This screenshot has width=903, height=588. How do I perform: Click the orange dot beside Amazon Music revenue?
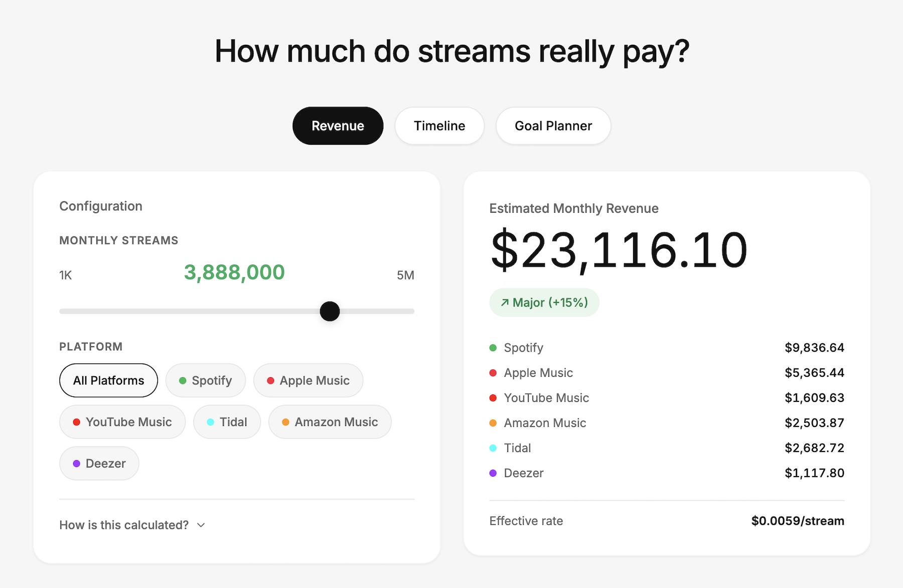point(493,423)
